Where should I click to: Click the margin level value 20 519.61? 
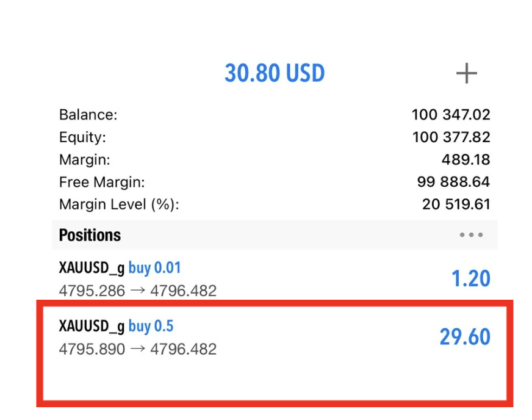tap(456, 205)
